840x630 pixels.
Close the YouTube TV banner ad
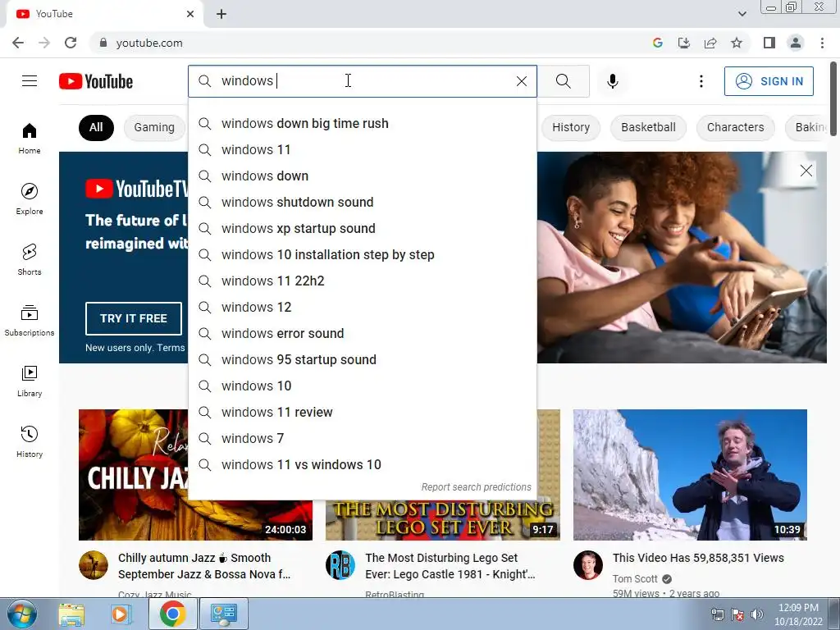pyautogui.click(x=806, y=171)
